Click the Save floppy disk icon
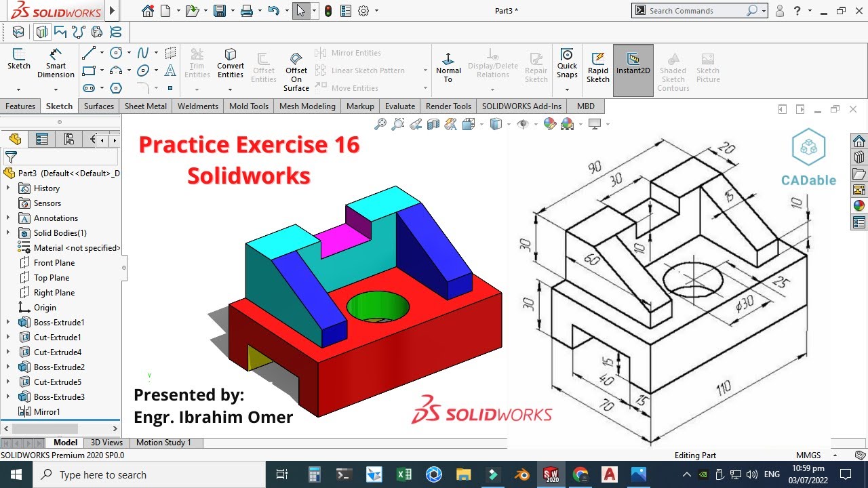Screen dimensions: 868x488 (x=220, y=11)
